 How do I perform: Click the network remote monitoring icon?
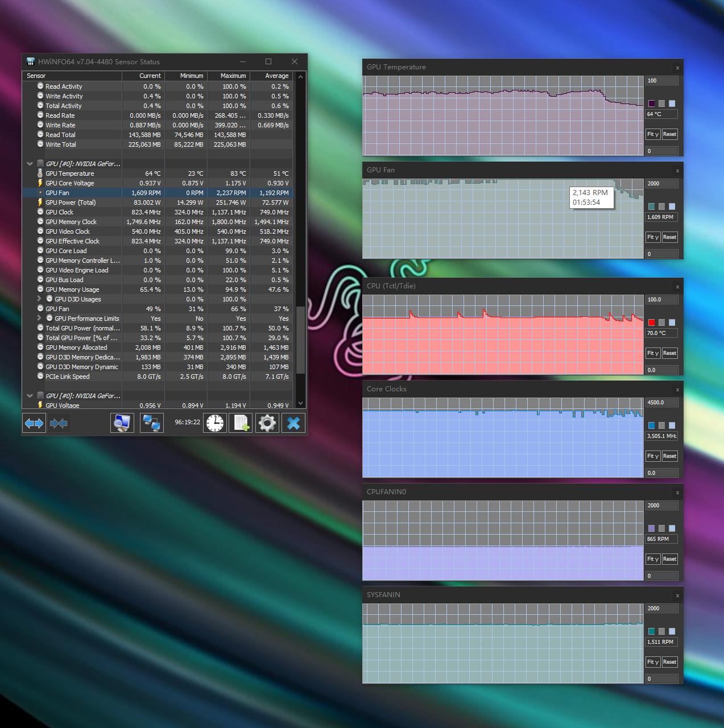pos(151,423)
